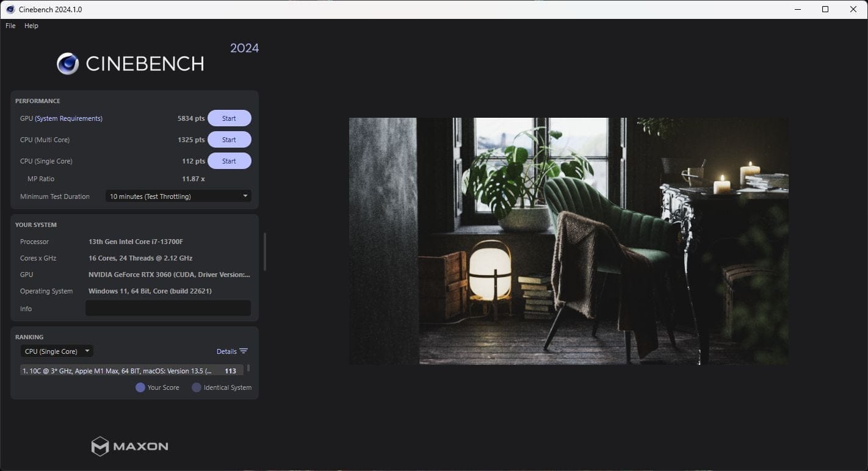Close the Cinebench window

(853, 9)
